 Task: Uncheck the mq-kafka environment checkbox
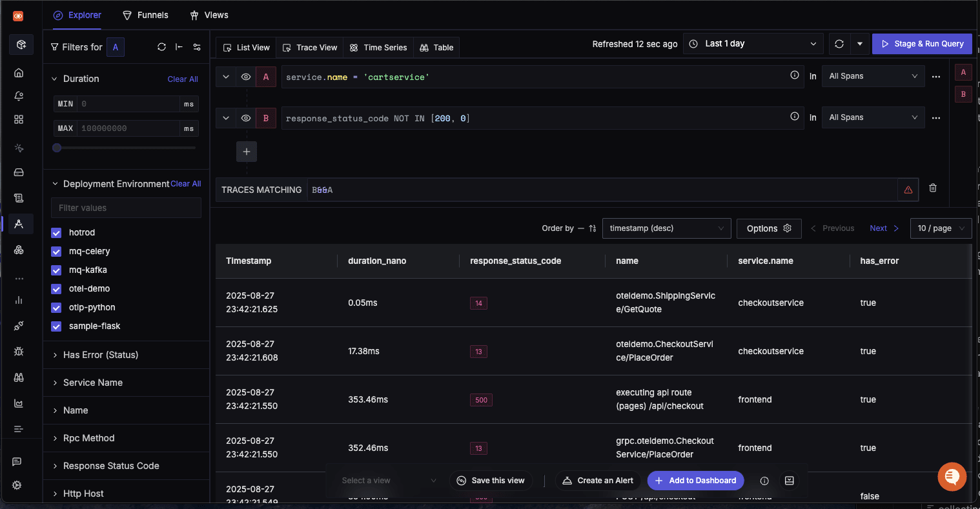click(x=56, y=270)
